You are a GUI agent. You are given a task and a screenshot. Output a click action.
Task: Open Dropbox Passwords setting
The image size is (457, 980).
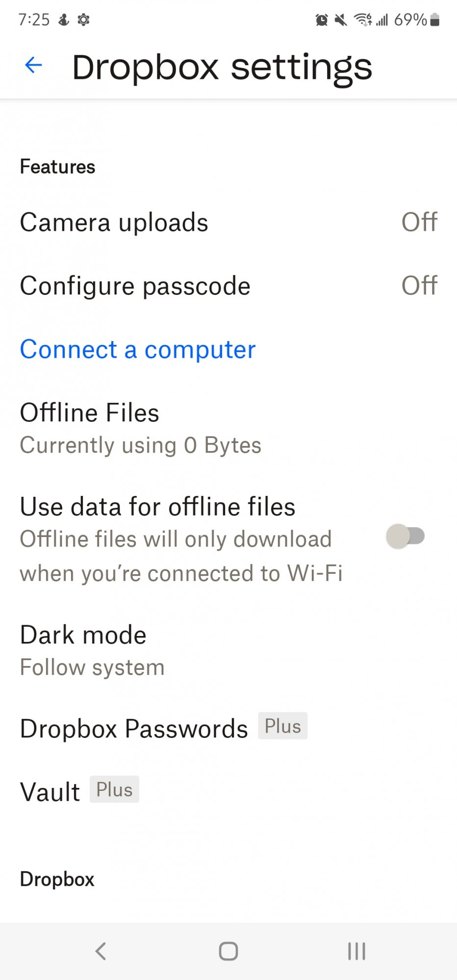228,729
